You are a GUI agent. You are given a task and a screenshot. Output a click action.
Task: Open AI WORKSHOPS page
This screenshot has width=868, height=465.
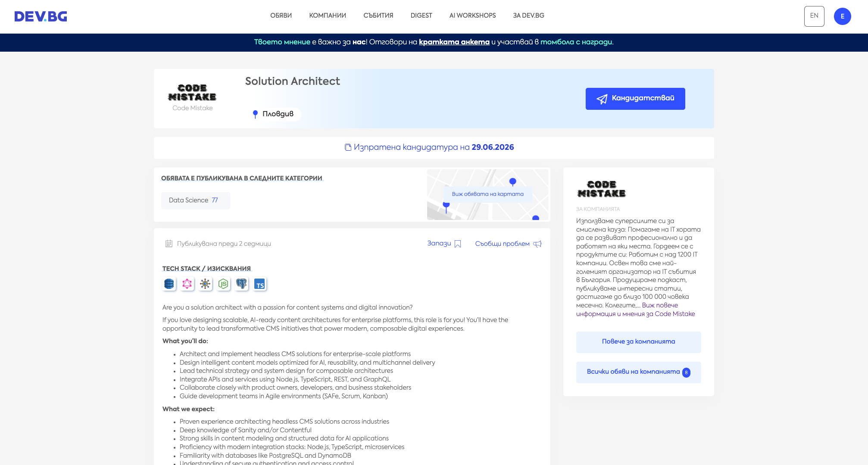(472, 15)
